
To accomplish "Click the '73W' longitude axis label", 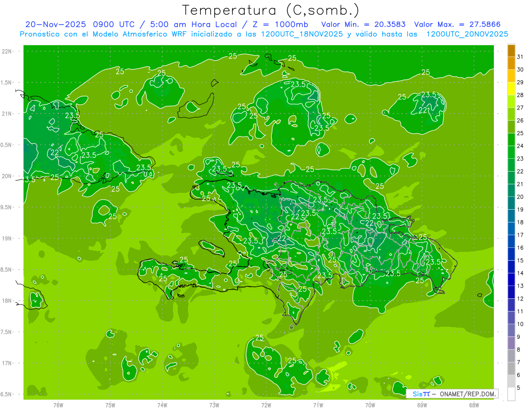I will tap(214, 405).
